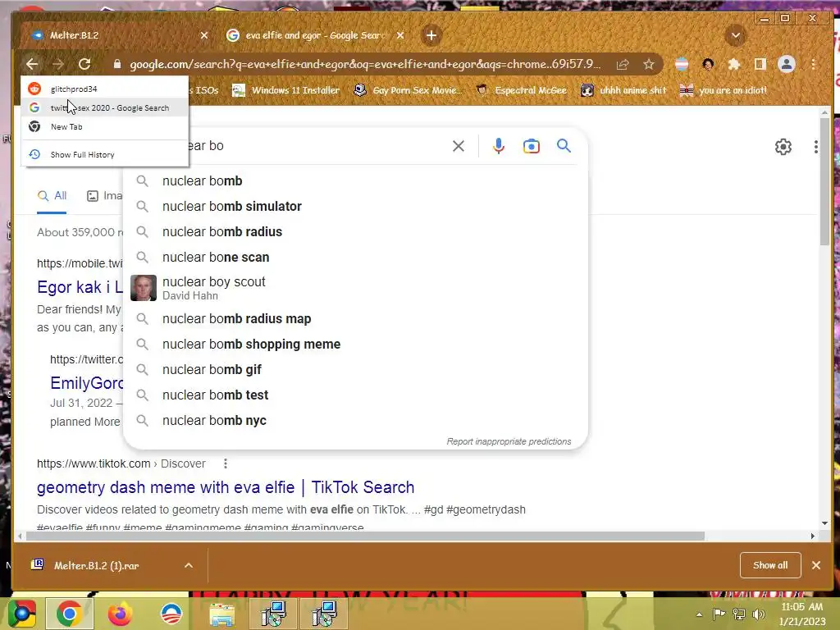Pick the nuclear bomb radius suggestion

[x=356, y=232]
